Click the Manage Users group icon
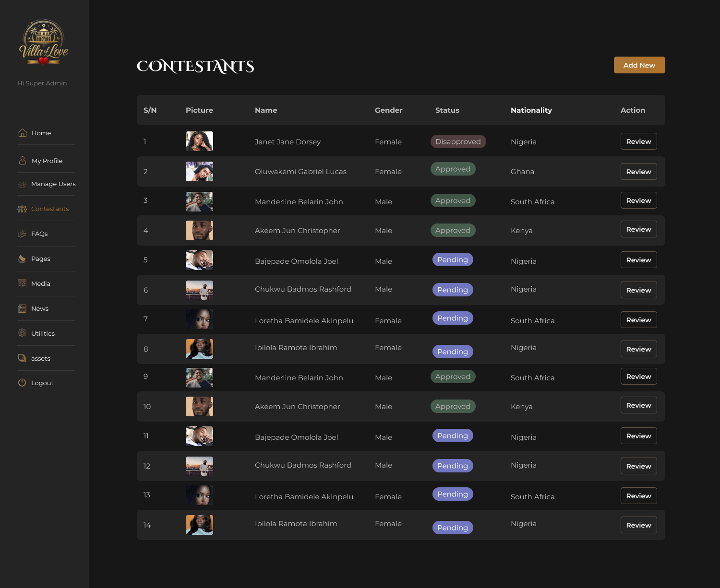This screenshot has height=588, width=720. pos(22,184)
